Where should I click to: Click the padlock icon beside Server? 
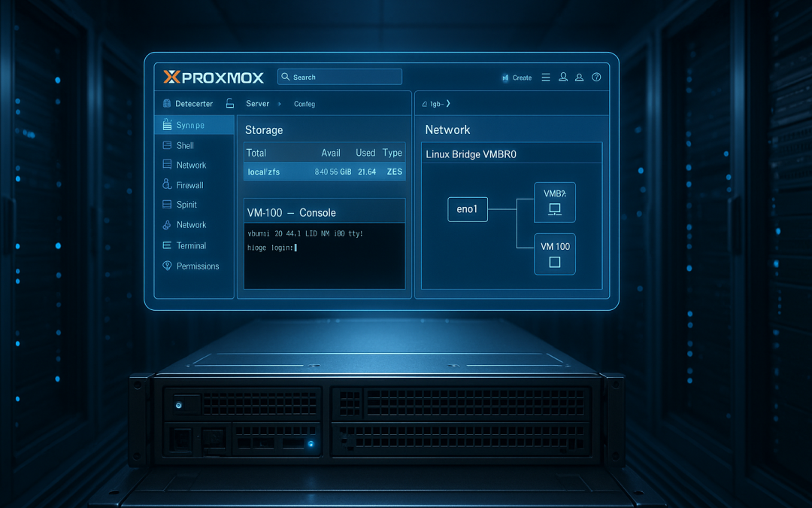[x=230, y=103]
